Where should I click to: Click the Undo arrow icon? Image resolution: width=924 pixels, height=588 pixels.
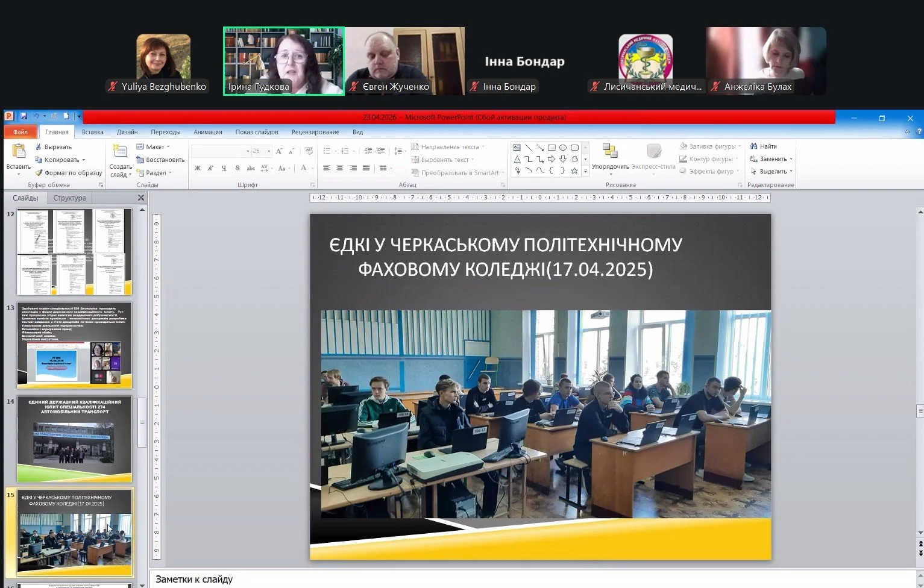36,116
